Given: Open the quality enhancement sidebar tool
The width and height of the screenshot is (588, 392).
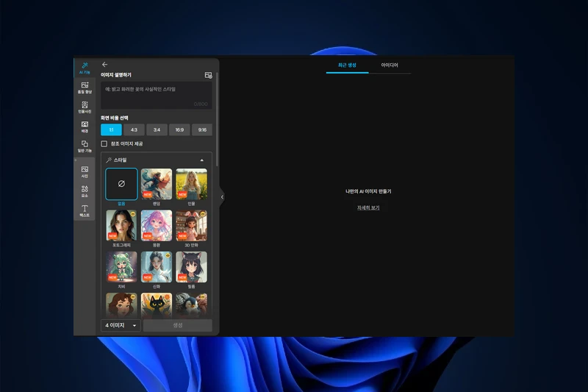Looking at the screenshot, I should 85,88.
